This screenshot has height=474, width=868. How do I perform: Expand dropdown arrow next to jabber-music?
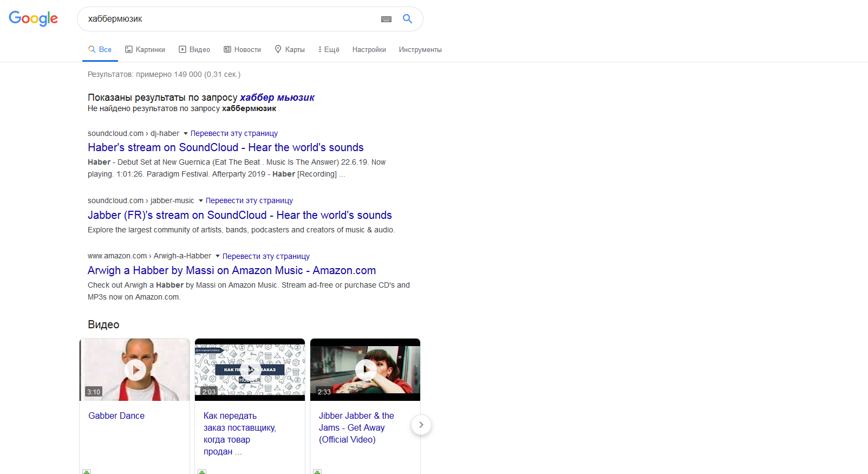[201, 200]
